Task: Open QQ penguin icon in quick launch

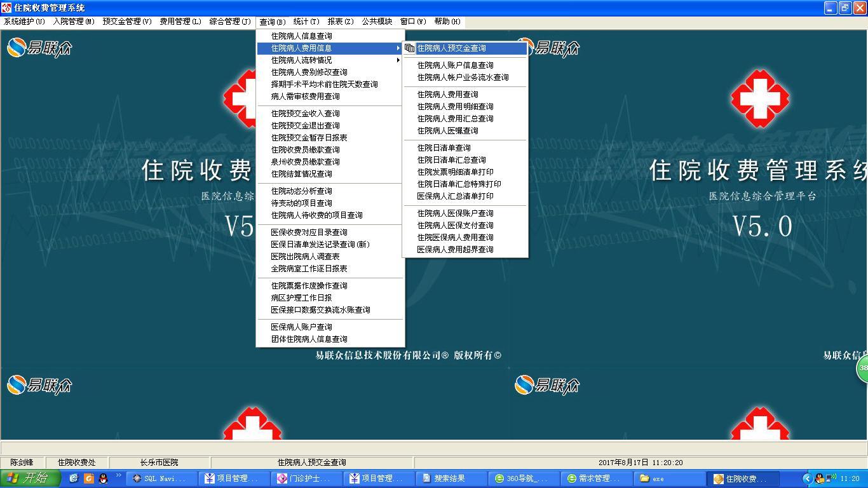Action: (x=103, y=478)
